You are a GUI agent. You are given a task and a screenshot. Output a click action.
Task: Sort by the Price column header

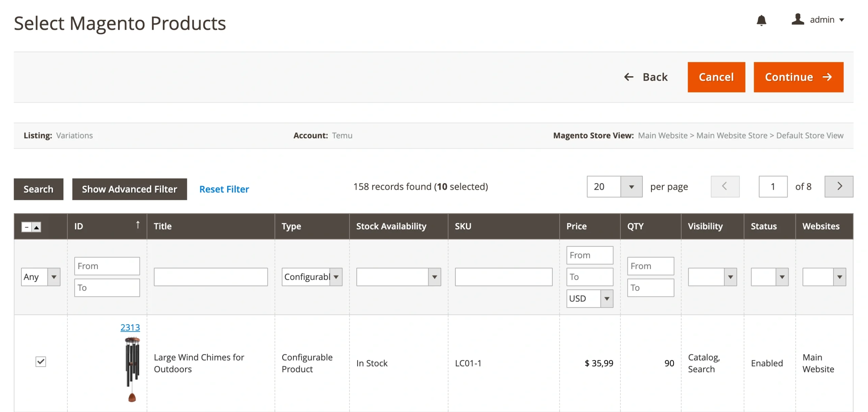(576, 226)
